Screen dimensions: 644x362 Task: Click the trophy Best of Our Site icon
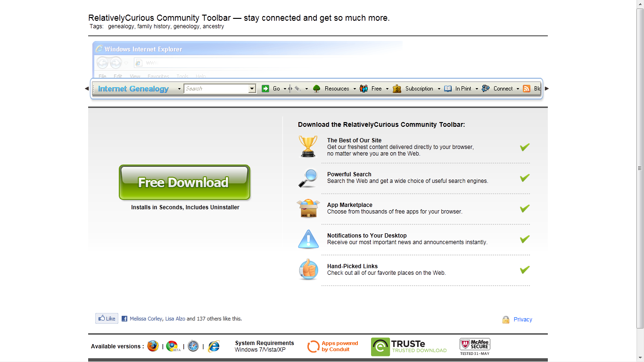(x=308, y=146)
